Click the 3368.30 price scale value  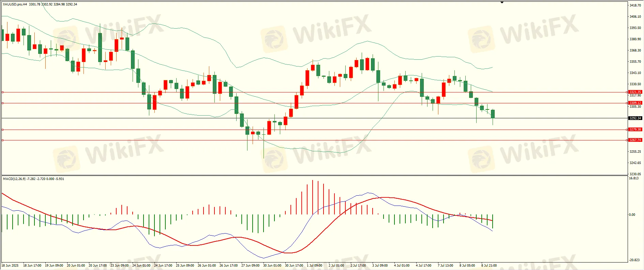[635, 50]
